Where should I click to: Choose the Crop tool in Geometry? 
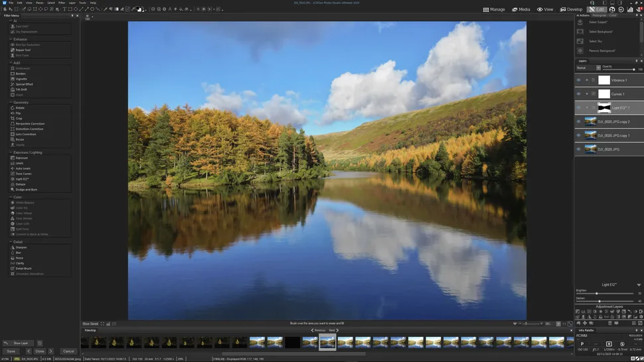tap(19, 118)
